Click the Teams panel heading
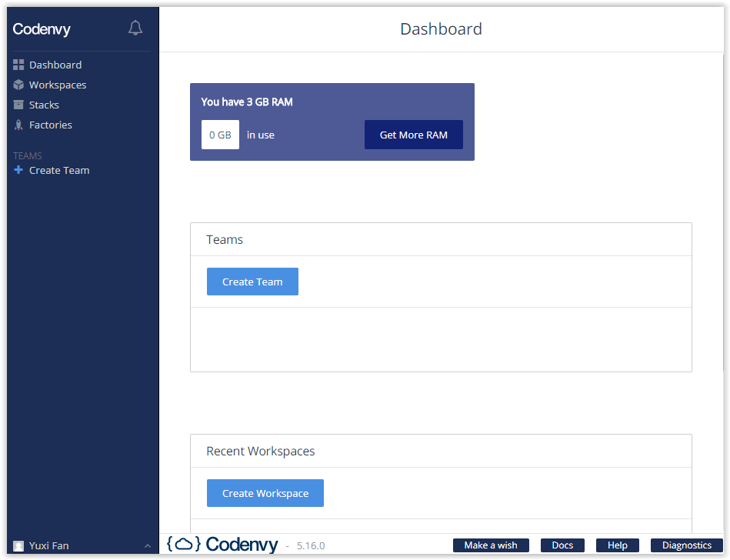The image size is (730, 560). click(x=225, y=240)
